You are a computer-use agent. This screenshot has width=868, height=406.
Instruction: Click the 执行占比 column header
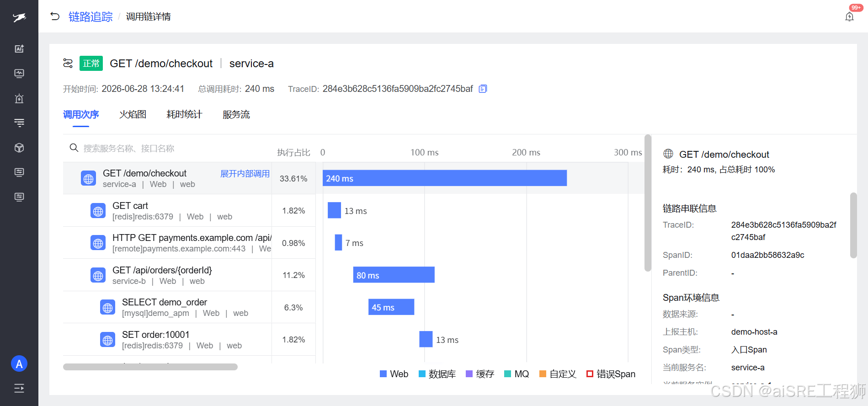click(x=293, y=152)
